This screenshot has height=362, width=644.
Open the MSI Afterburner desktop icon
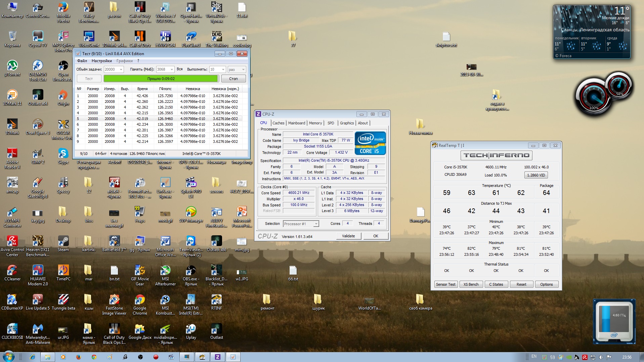(165, 271)
